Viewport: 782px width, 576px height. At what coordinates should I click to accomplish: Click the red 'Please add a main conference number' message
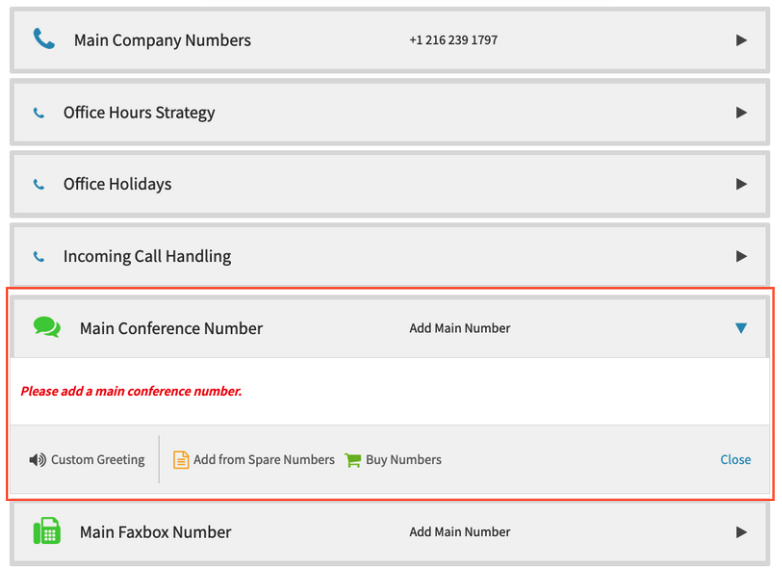click(131, 391)
